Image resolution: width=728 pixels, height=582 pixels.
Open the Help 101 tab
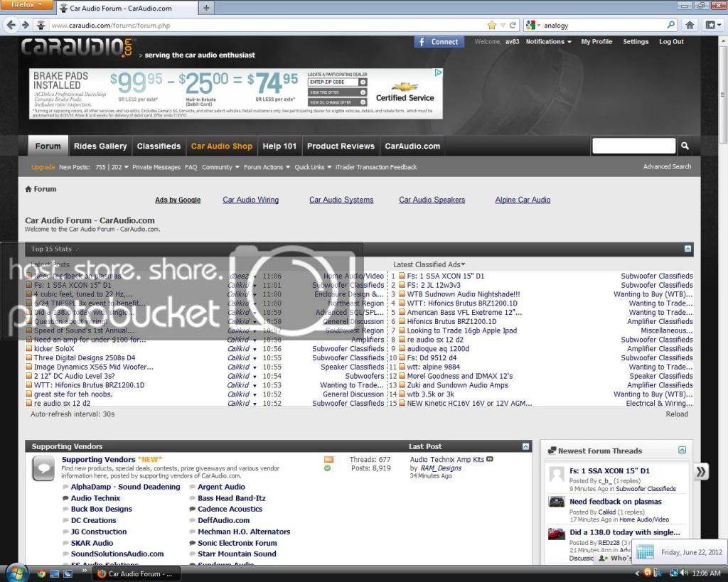pyautogui.click(x=279, y=146)
